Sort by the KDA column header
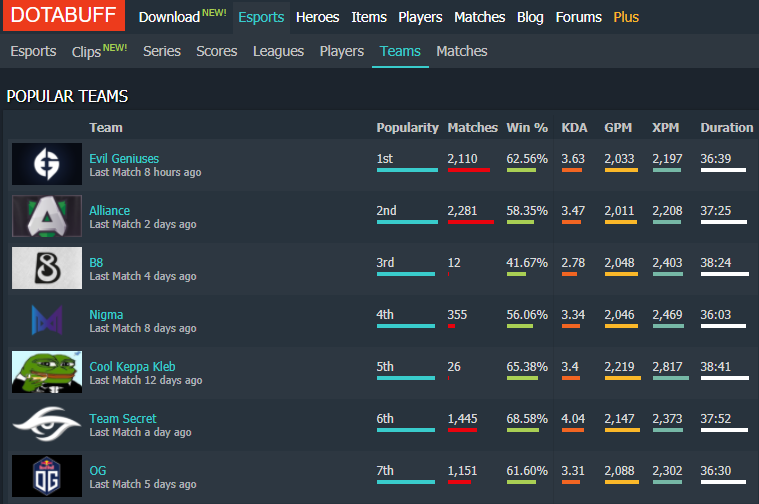The width and height of the screenshot is (759, 504). (574, 128)
